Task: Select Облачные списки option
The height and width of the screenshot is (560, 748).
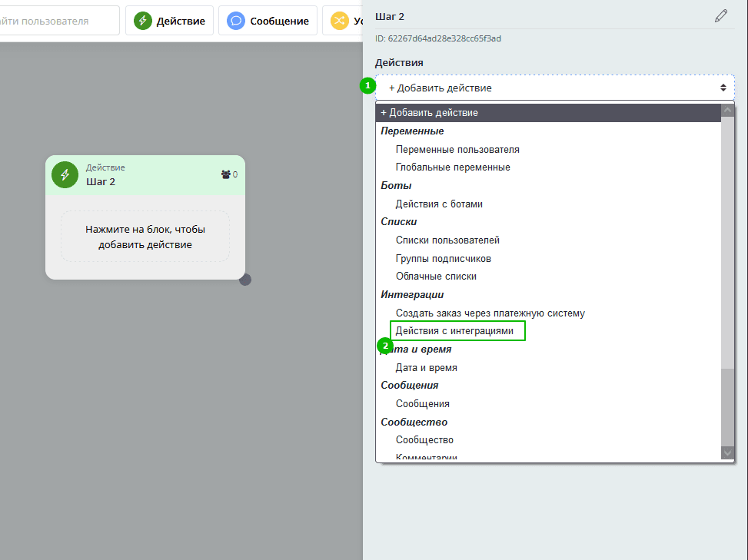Action: pos(436,276)
